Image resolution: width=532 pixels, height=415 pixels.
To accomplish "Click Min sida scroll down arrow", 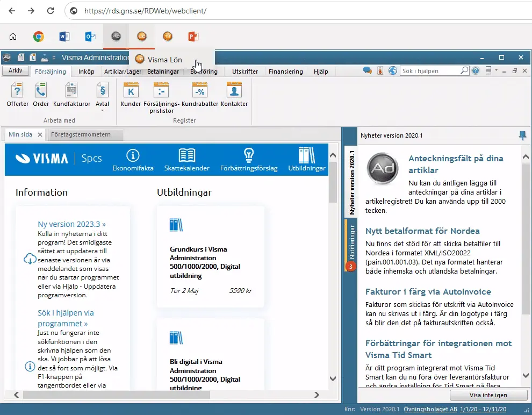I will [x=333, y=378].
